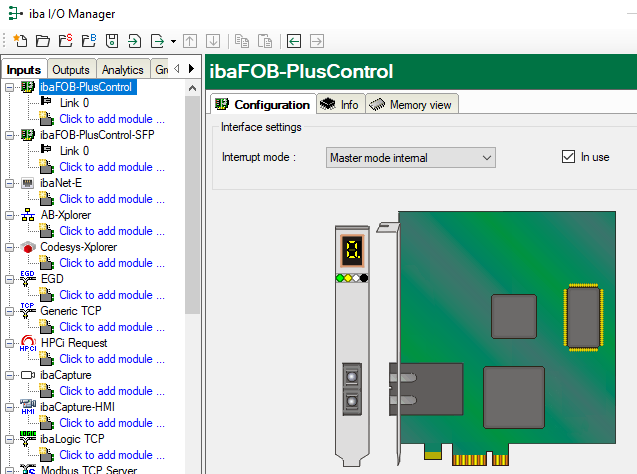Open the Memory view tab
Image resolution: width=637 pixels, height=474 pixels.
411,105
